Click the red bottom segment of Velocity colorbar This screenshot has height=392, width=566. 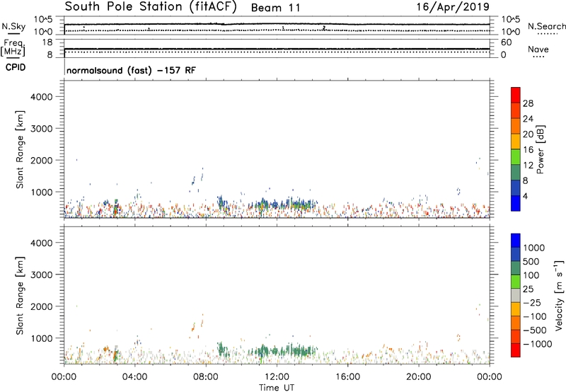(x=516, y=350)
